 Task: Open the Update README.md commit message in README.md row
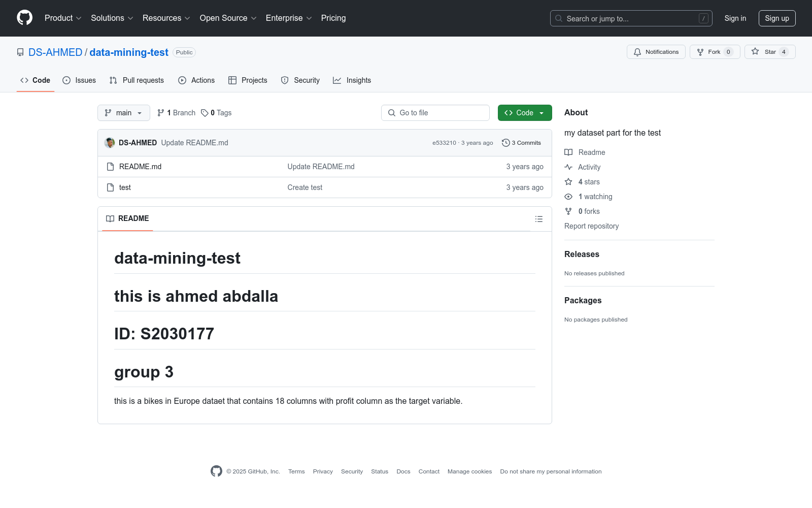(321, 167)
